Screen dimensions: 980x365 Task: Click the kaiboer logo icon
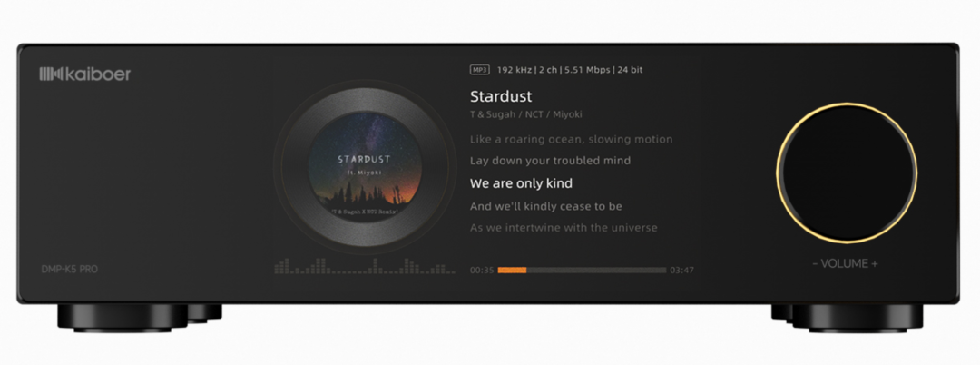(x=51, y=74)
